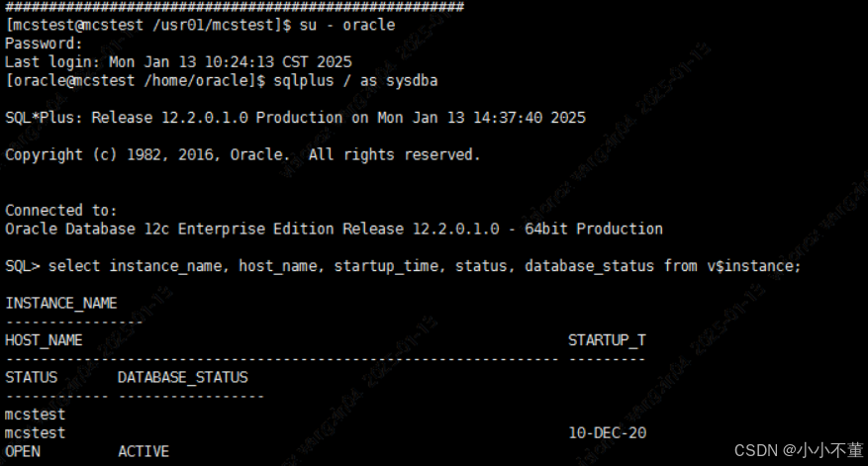Click the CSDN @小小不董 watermark
The width and height of the screenshot is (868, 466).
799,450
